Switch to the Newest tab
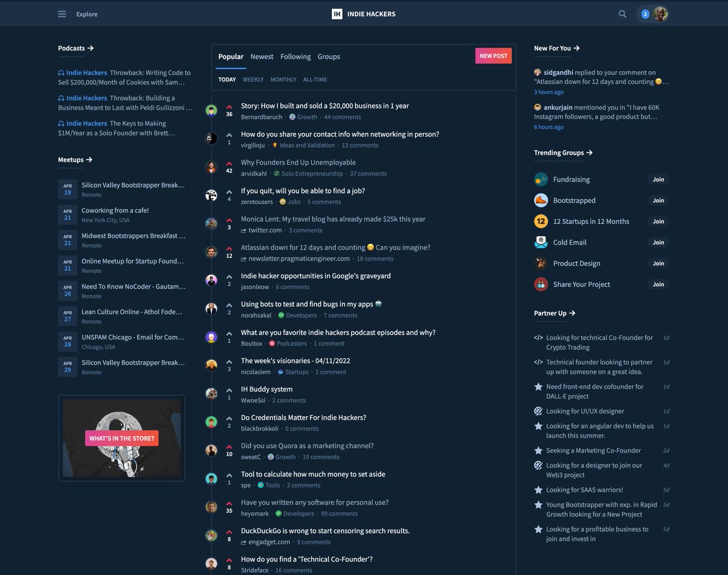 262,56
